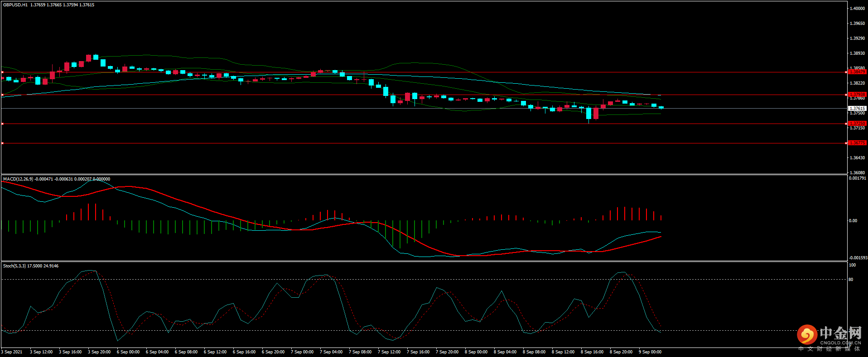Click the Stoch(5,3,3) indicator label
868x357 pixels.
[x=14, y=266]
